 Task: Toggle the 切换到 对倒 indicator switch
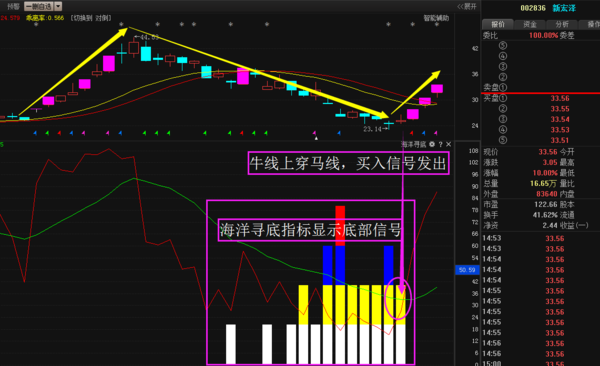click(x=91, y=18)
